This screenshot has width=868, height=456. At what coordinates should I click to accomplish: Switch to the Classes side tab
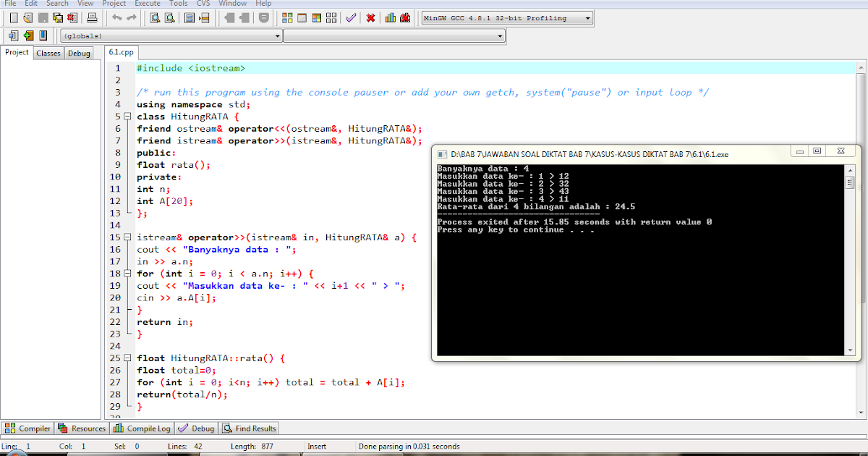[x=48, y=53]
